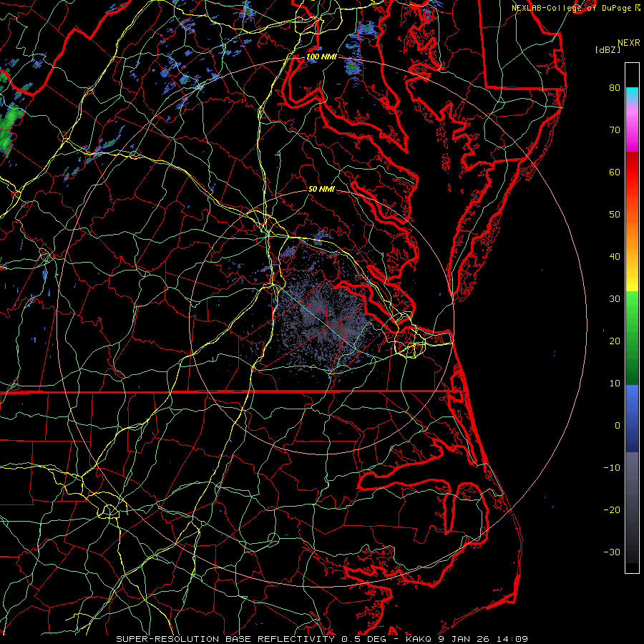644x644 pixels.
Task: Click the -30 dBZ scale value
Action: pyautogui.click(x=612, y=553)
